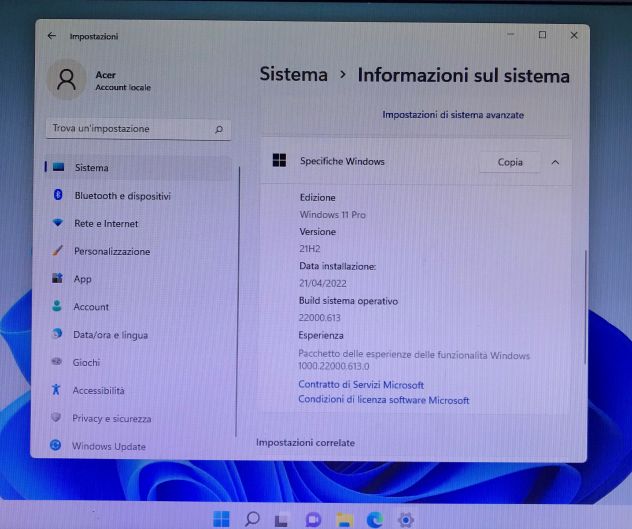Click the Acer Account locale profile name
Viewport: 632px width, 529px height.
pos(123,81)
